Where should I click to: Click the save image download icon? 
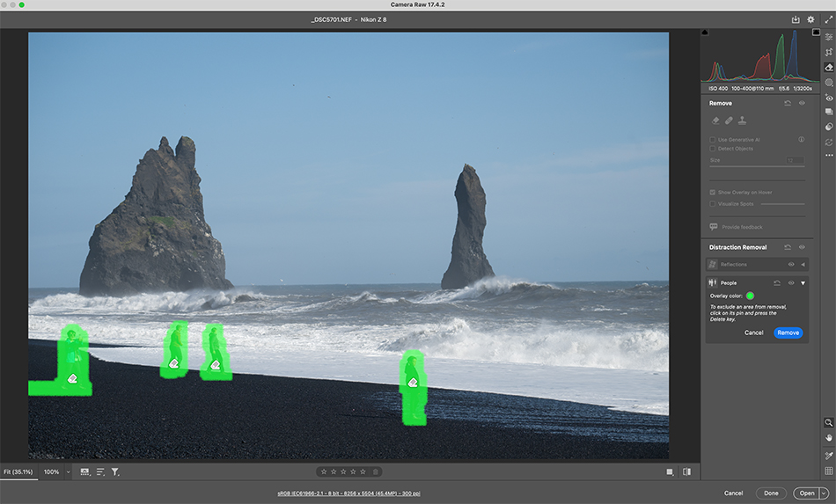(796, 19)
